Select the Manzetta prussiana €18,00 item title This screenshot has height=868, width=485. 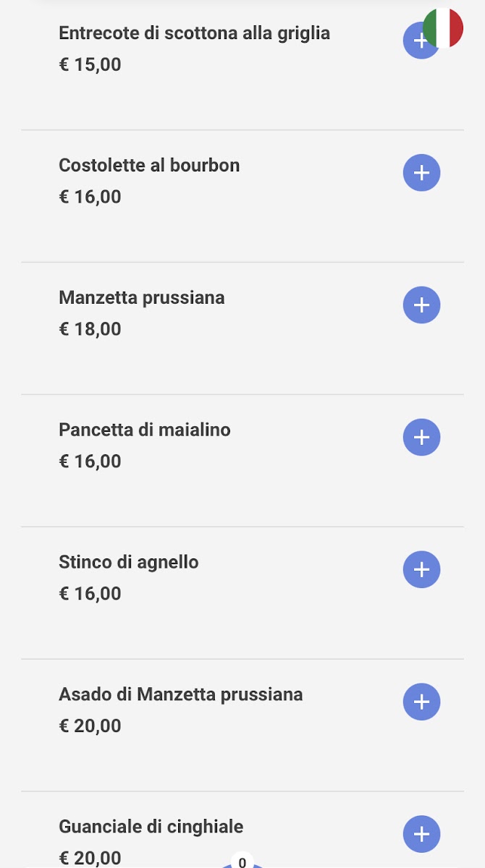[x=142, y=298]
